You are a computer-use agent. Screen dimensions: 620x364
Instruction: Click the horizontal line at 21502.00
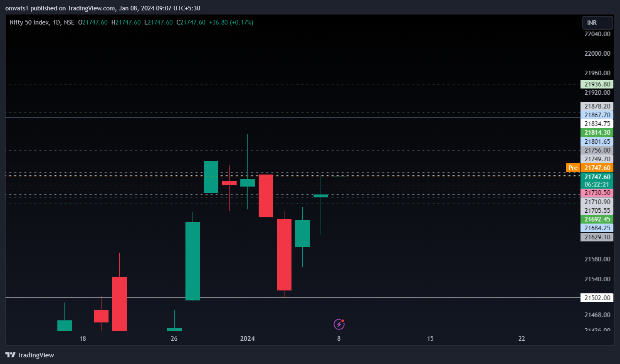point(293,298)
